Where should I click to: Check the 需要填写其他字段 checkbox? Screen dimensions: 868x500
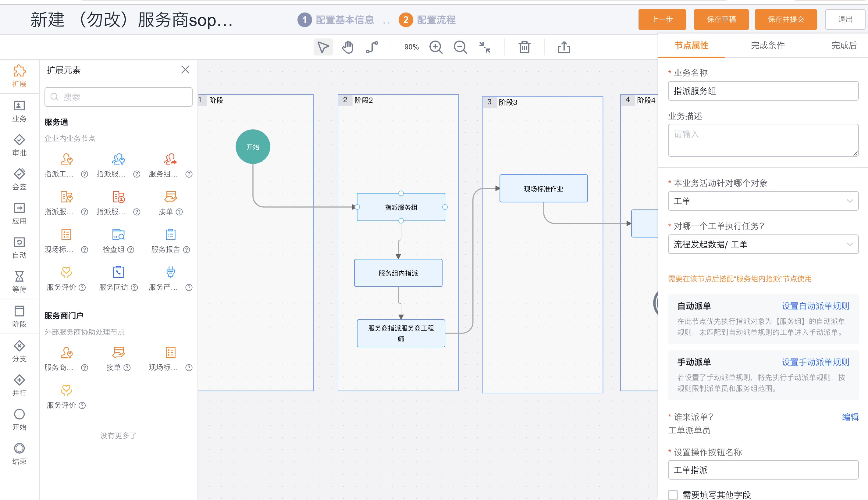[x=673, y=495]
